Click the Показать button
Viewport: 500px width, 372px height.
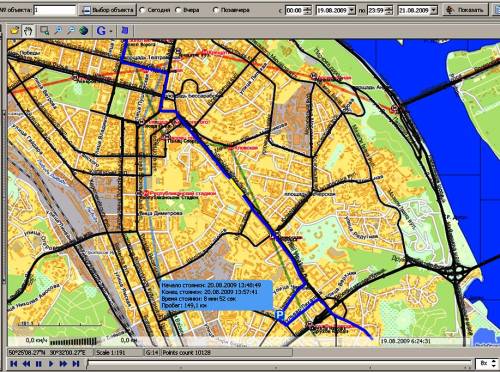click(x=466, y=10)
